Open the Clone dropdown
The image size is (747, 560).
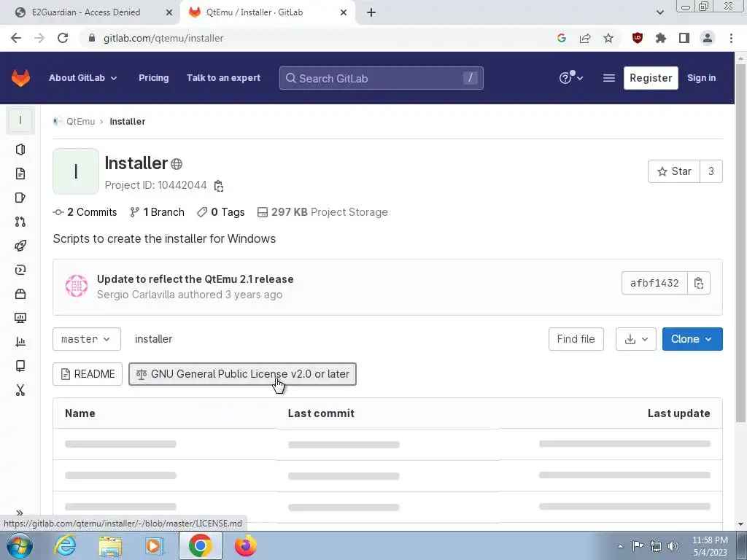click(x=692, y=339)
